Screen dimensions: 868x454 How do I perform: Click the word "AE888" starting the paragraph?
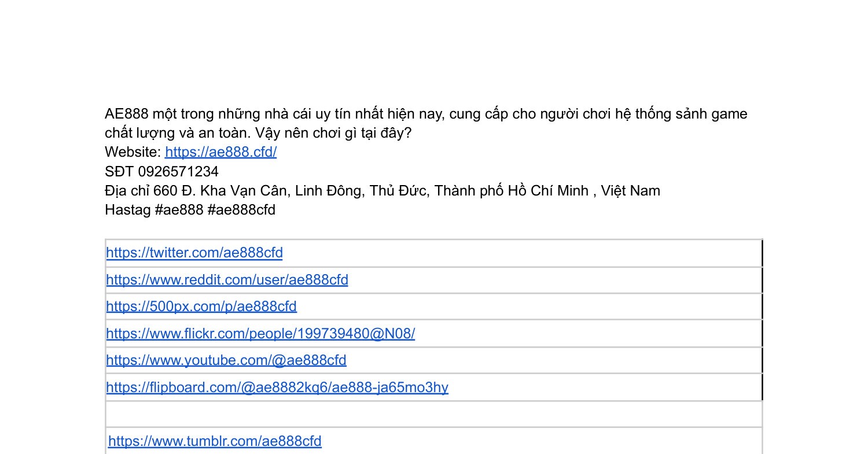126,114
